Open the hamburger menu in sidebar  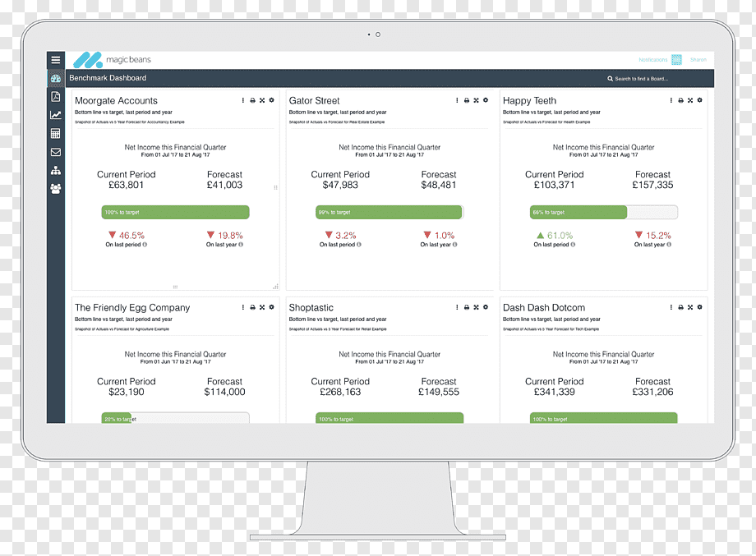tap(56, 60)
